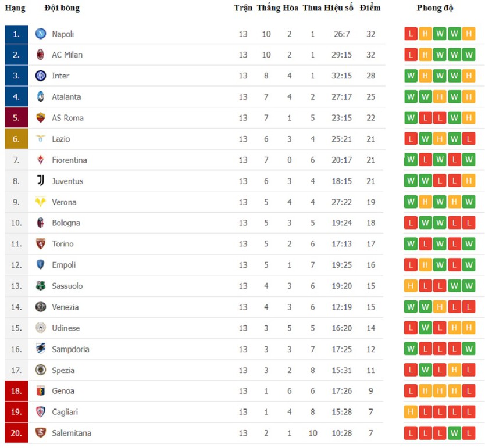Select the Fiorentina club badge
The image size is (485, 448).
41,160
